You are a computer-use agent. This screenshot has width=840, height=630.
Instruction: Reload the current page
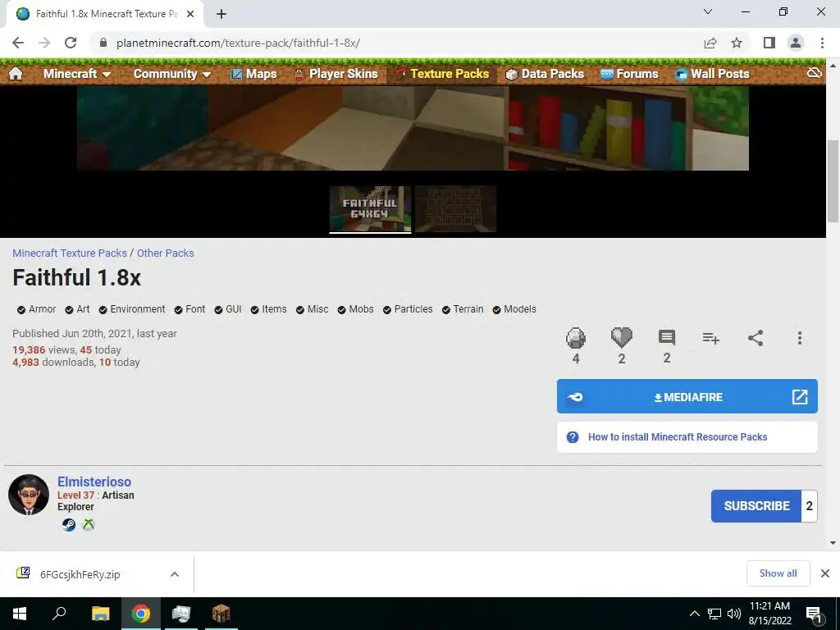click(x=71, y=43)
